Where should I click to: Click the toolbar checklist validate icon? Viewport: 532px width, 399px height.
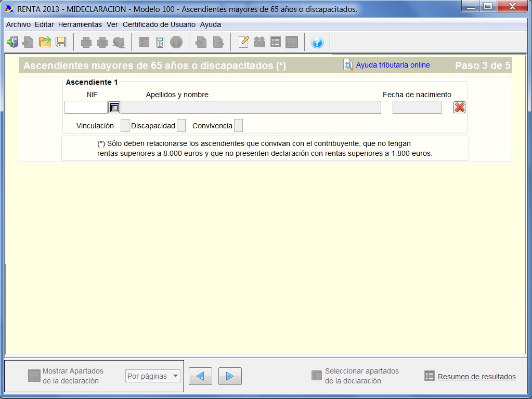point(144,43)
